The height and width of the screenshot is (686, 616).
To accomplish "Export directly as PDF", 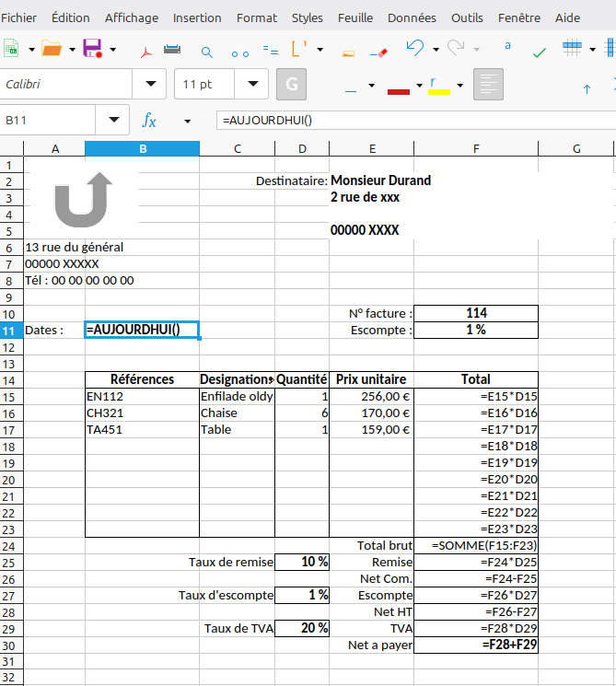I will (x=146, y=52).
